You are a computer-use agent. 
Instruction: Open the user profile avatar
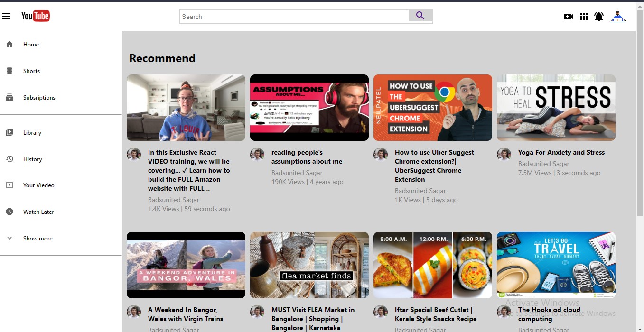tap(617, 17)
